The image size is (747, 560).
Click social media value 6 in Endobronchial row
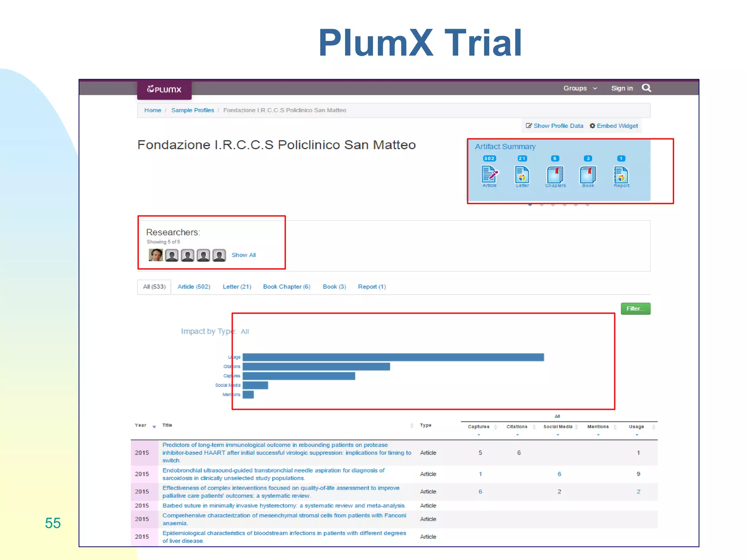(559, 474)
